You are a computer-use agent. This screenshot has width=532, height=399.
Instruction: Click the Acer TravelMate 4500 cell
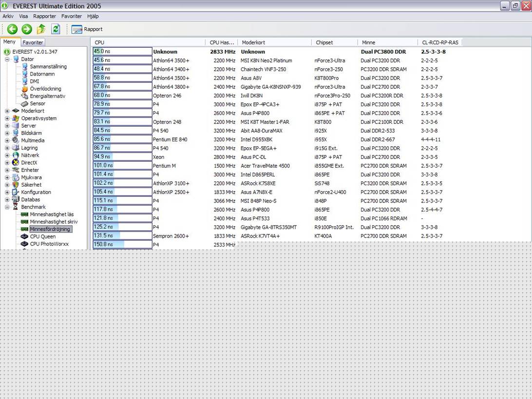tap(266, 166)
